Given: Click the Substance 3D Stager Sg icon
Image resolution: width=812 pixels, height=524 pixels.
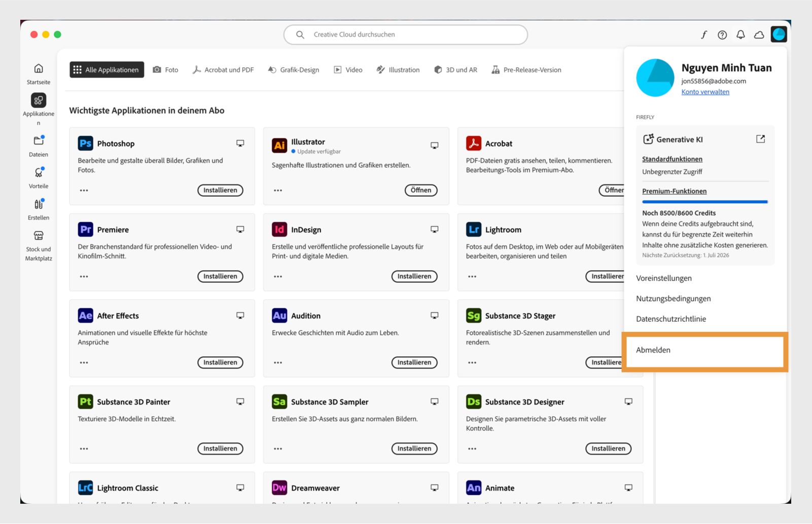Looking at the screenshot, I should coord(474,316).
